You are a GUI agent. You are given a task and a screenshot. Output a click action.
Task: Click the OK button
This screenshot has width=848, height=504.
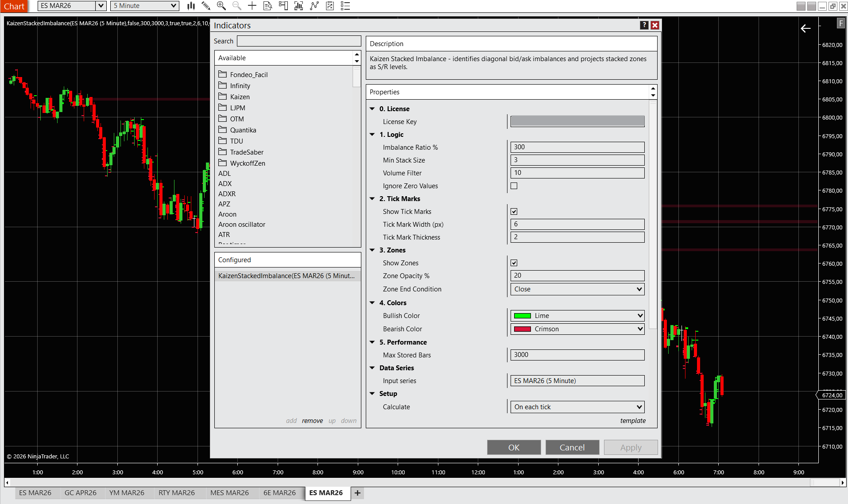(514, 447)
